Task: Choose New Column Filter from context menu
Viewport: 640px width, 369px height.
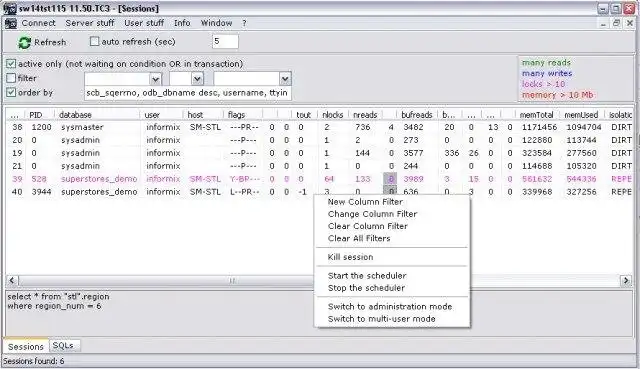Action: click(x=365, y=202)
